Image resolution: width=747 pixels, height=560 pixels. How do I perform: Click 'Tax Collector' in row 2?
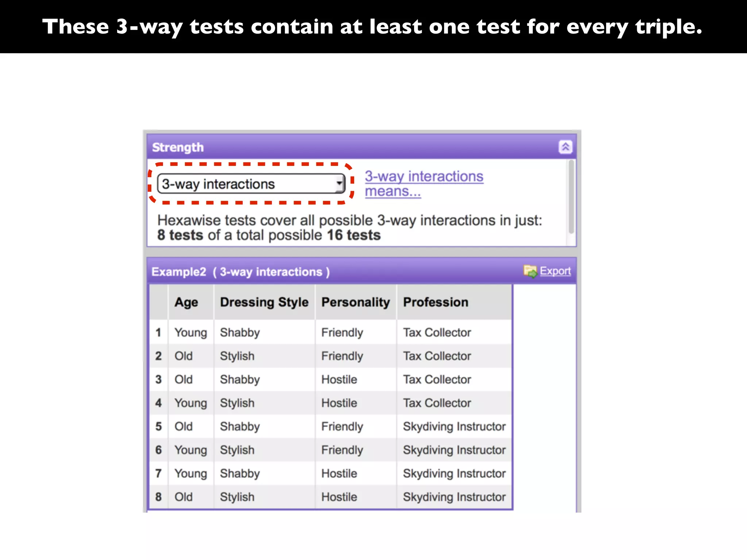437,356
